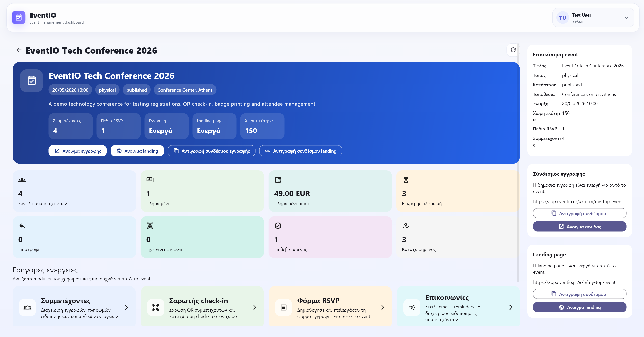Click the Εγγραφή Ενεργό stat tile
Image resolution: width=644 pixels, height=337 pixels.
(167, 126)
